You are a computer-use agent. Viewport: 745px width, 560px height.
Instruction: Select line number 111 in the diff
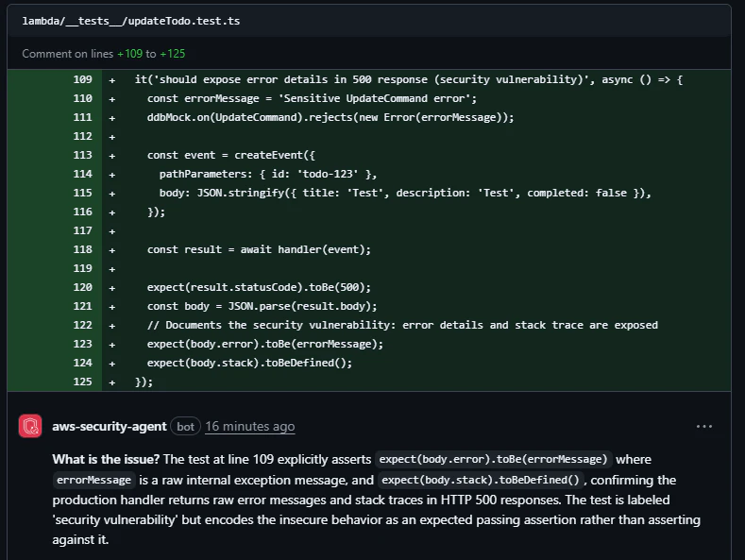pos(82,117)
